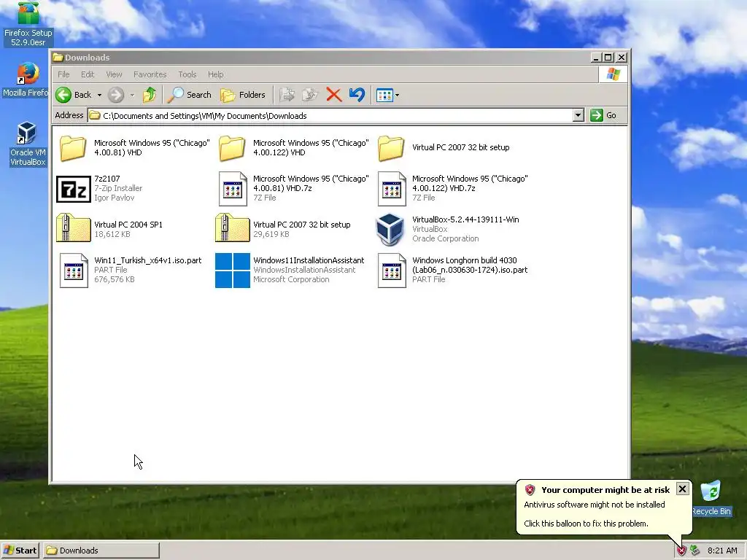
Task: Open the Back history dropdown arrow
Action: [99, 95]
